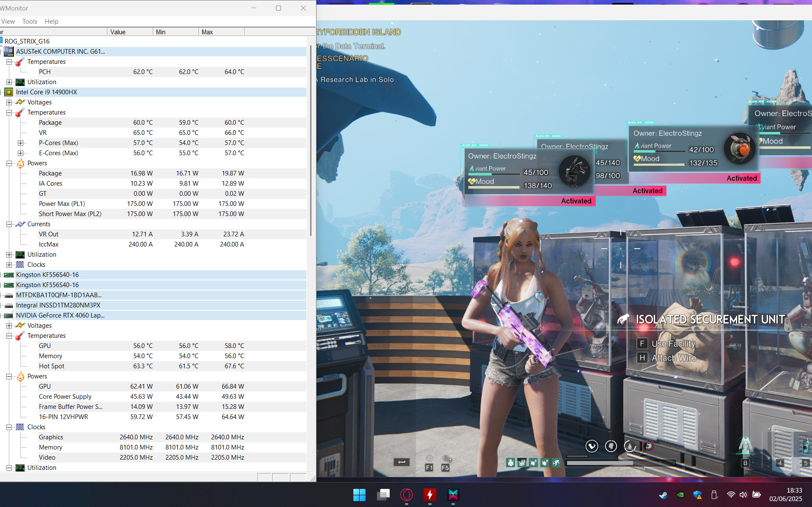Image resolution: width=812 pixels, height=507 pixels.
Task: Collapse ASUSTeK Temperatures above the PCH row
Action: pyautogui.click(x=9, y=62)
